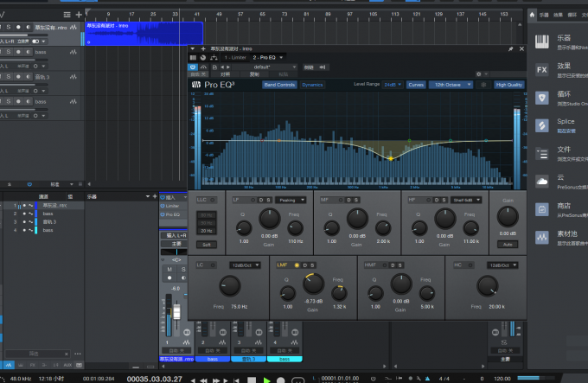The width and height of the screenshot is (588, 383).
Task: Switch to the 2 - Pro EQ tab
Action: click(x=264, y=57)
